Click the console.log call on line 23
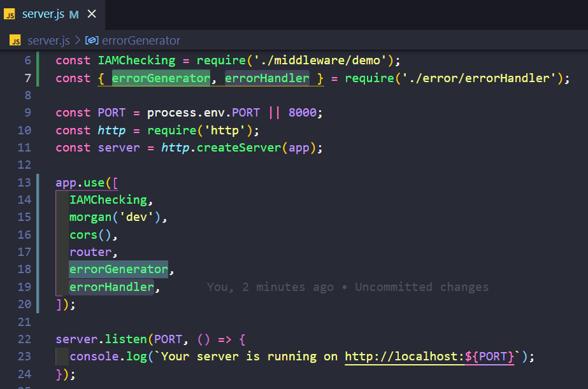The image size is (588, 389). pyautogui.click(x=110, y=356)
